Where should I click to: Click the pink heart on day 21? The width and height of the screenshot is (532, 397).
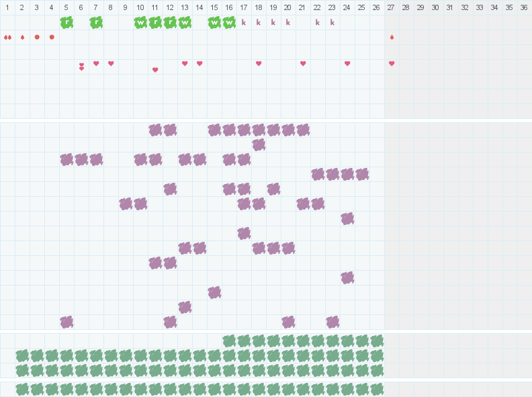coord(303,63)
